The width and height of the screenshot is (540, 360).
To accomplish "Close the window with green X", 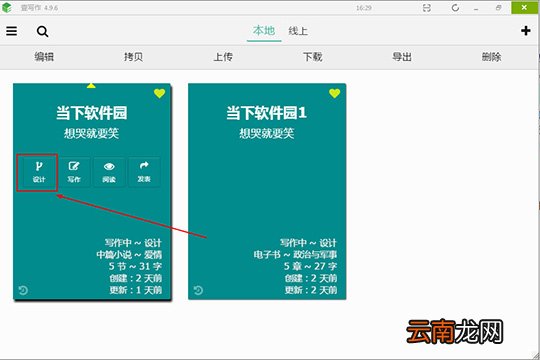I will [x=524, y=8].
